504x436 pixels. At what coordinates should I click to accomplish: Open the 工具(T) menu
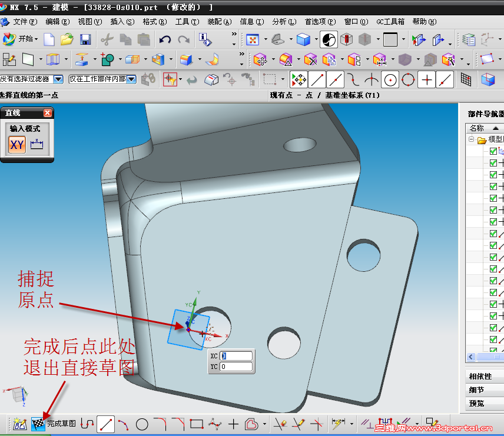187,22
